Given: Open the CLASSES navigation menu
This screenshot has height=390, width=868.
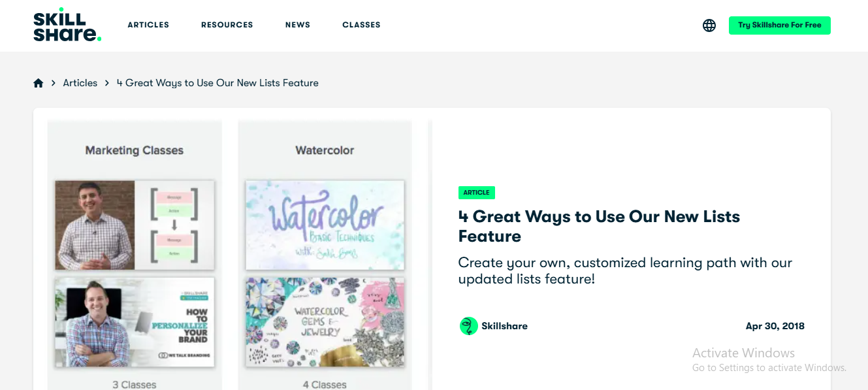Looking at the screenshot, I should [x=361, y=25].
